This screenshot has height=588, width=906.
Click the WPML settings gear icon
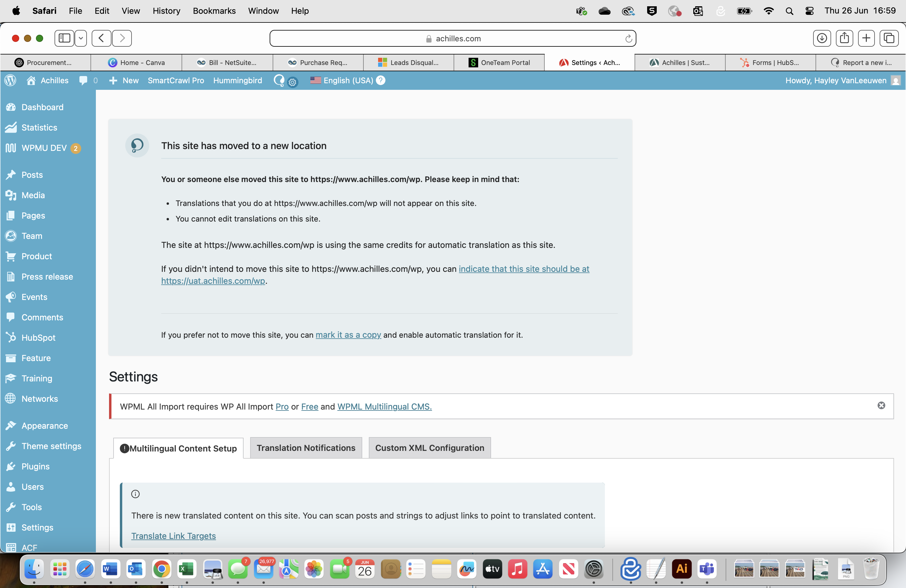[292, 82]
